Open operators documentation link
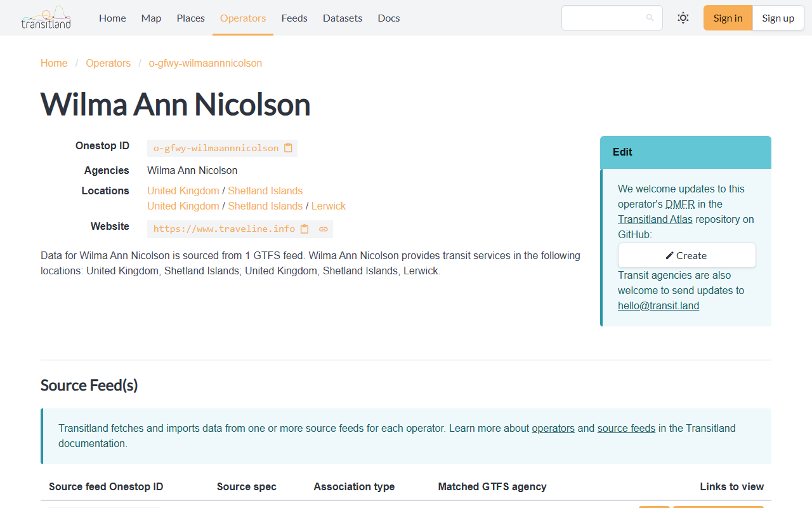Image resolution: width=812 pixels, height=508 pixels. (x=553, y=428)
